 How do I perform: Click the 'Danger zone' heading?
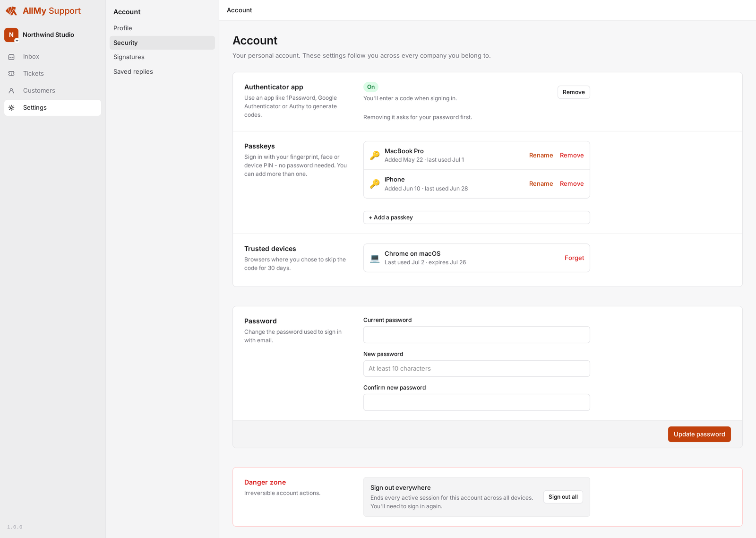pyautogui.click(x=265, y=483)
